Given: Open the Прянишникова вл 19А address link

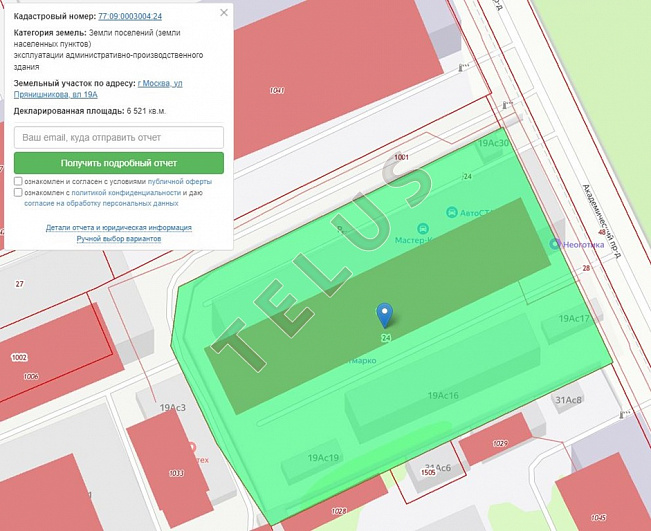Looking at the screenshot, I should click(x=98, y=89).
